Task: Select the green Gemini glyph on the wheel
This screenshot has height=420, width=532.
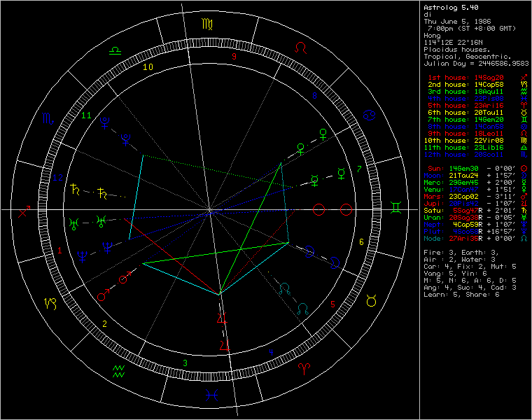Action: [x=396, y=209]
